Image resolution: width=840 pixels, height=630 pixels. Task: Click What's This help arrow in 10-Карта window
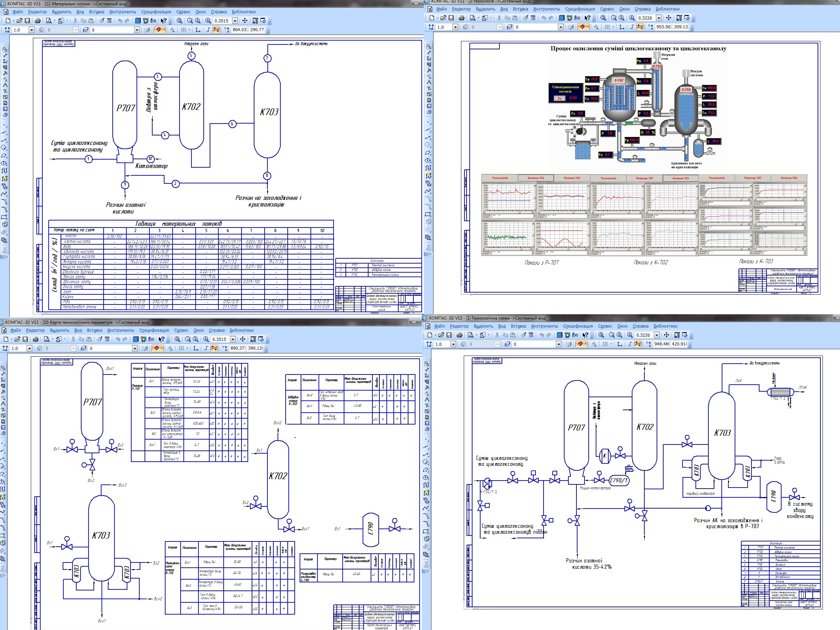tap(162, 339)
